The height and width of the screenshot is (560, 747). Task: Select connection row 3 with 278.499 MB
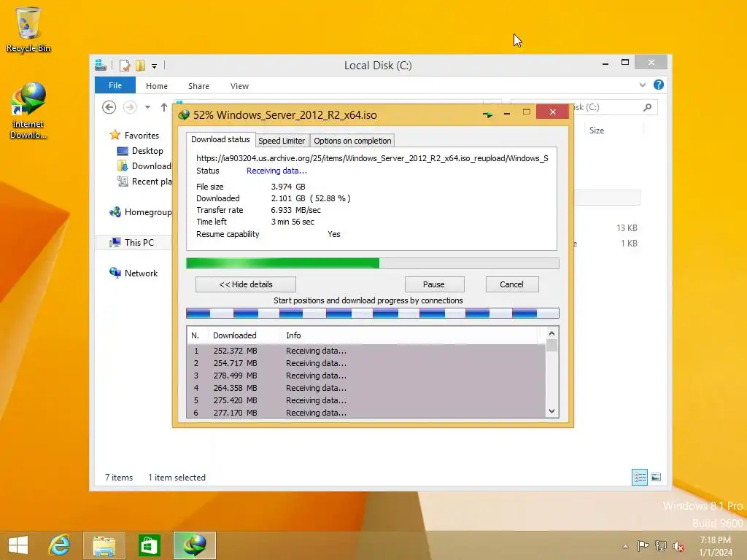[366, 376]
